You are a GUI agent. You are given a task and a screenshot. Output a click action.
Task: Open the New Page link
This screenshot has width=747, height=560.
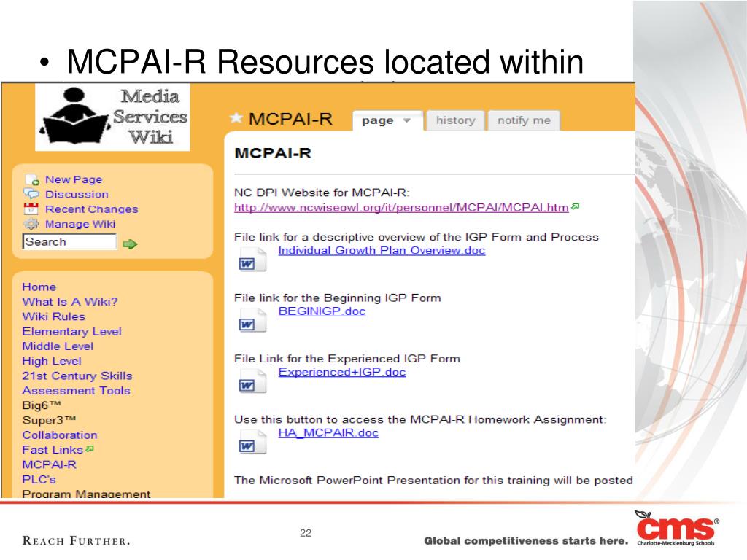point(74,179)
